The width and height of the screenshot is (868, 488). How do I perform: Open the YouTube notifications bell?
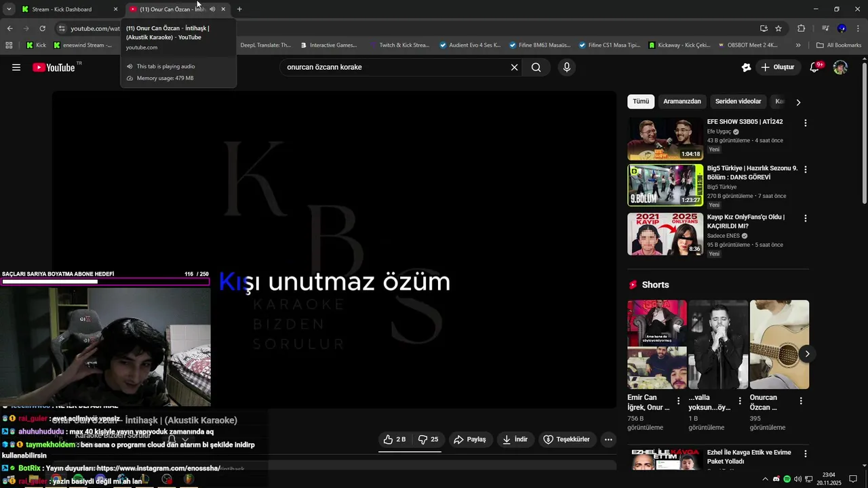[x=815, y=67]
